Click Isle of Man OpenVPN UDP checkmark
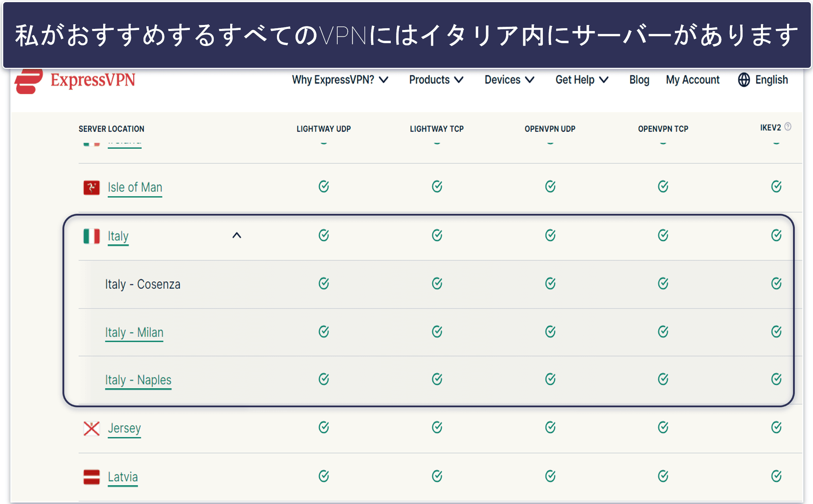 (x=550, y=186)
